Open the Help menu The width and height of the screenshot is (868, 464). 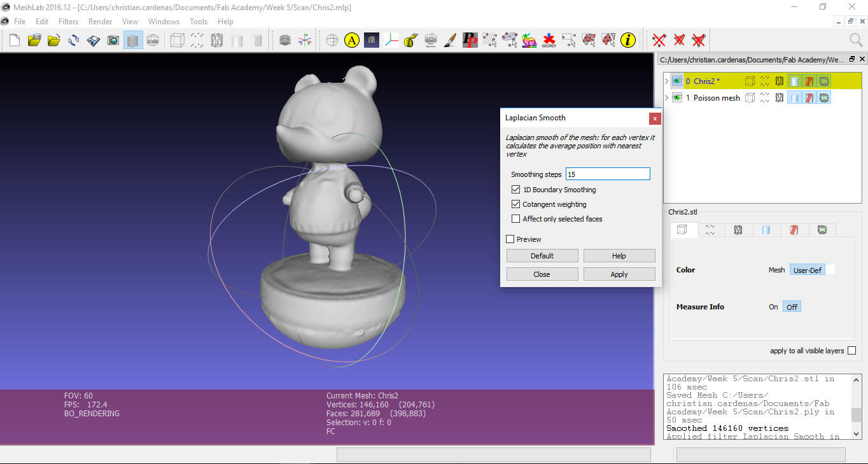(x=225, y=21)
